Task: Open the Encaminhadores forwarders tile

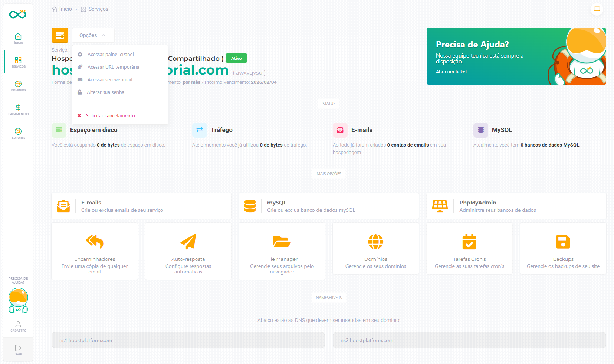Action: (95, 251)
